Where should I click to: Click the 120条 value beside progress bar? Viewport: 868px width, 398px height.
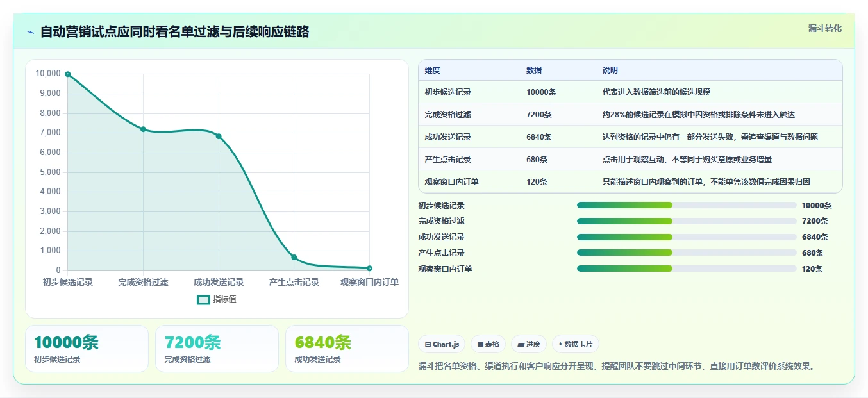coord(812,269)
